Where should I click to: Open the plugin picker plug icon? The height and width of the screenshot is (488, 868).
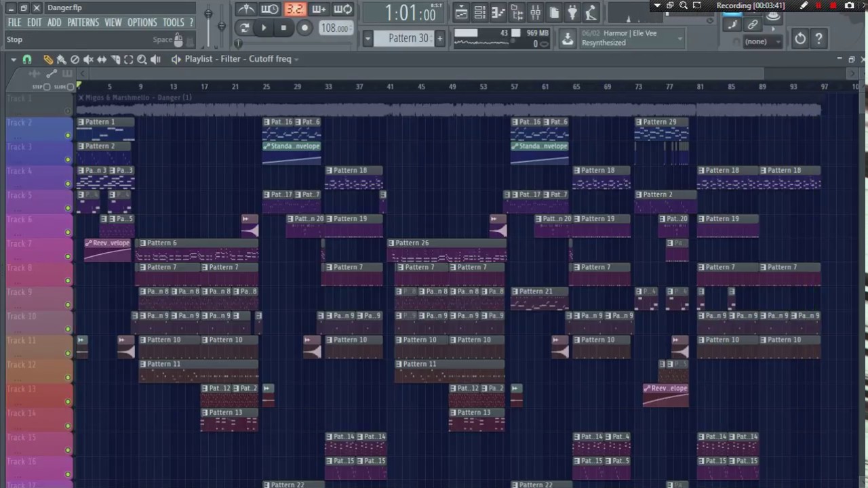coord(572,12)
